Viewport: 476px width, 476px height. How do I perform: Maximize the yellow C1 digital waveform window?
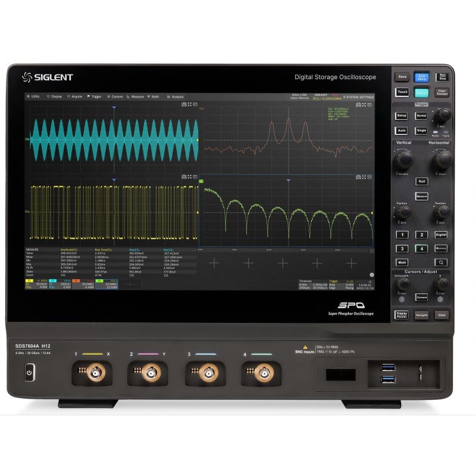(x=189, y=177)
